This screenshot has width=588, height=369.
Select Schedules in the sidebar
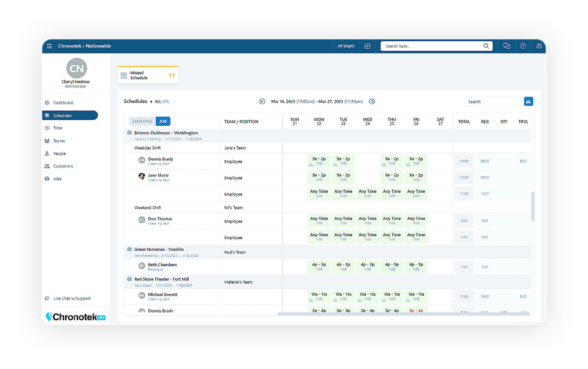pos(70,115)
